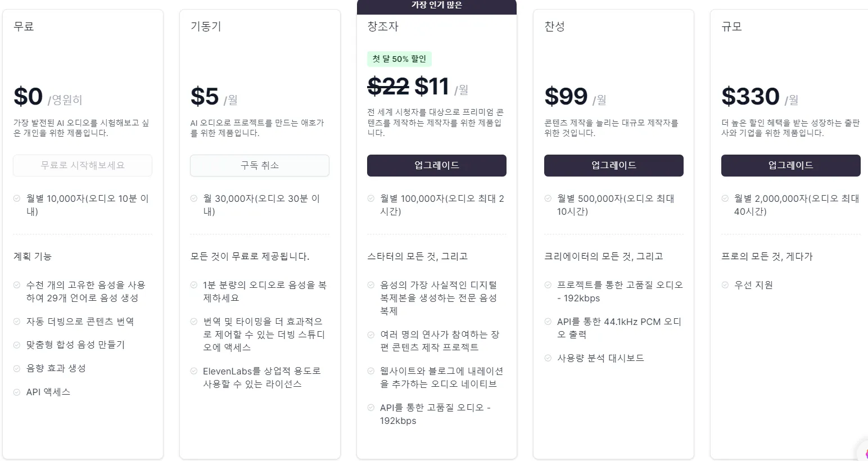Click check icon next to 음향 효과 생성
The width and height of the screenshot is (868, 461).
(17, 369)
